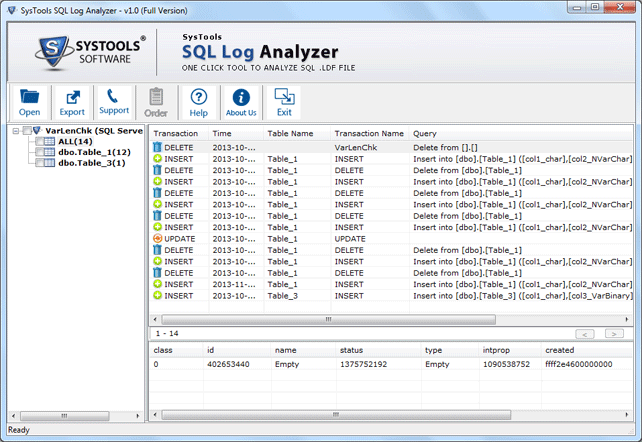This screenshot has height=442, width=642.
Task: Click the 'status' column header in details grid
Action: 379,350
